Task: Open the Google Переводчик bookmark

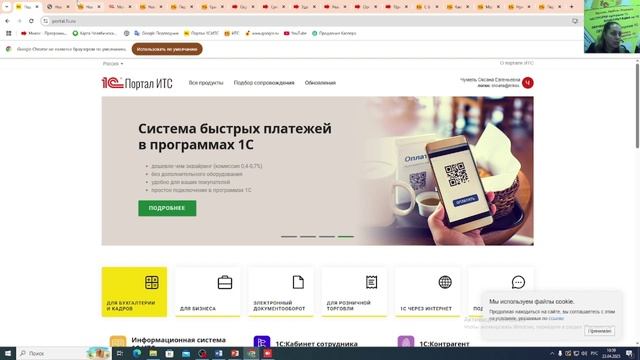Action: point(156,33)
